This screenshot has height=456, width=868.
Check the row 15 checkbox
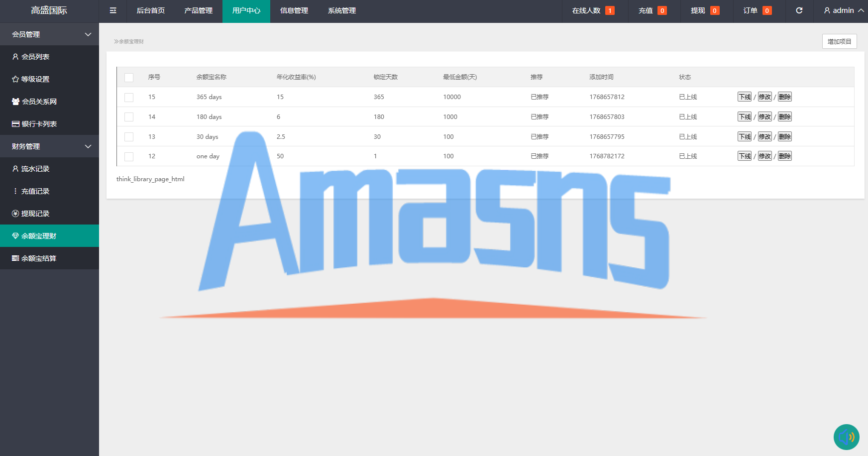pos(129,98)
